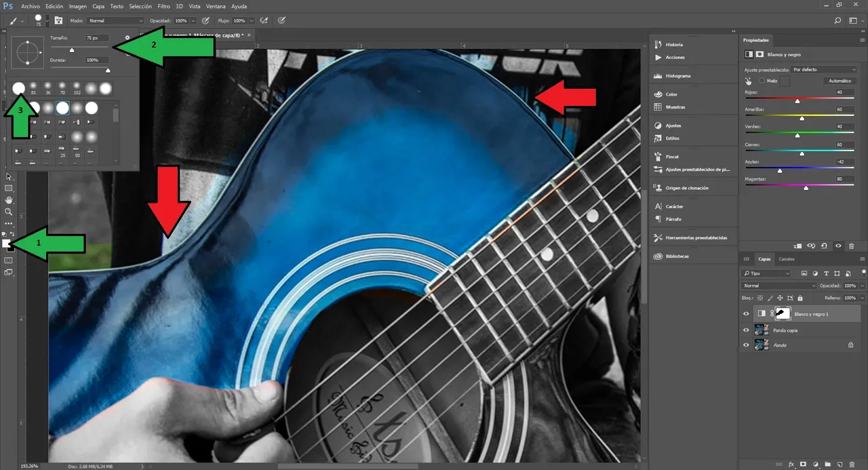The width and height of the screenshot is (868, 470).
Task: Click the foreground color swatch
Action: [7, 243]
